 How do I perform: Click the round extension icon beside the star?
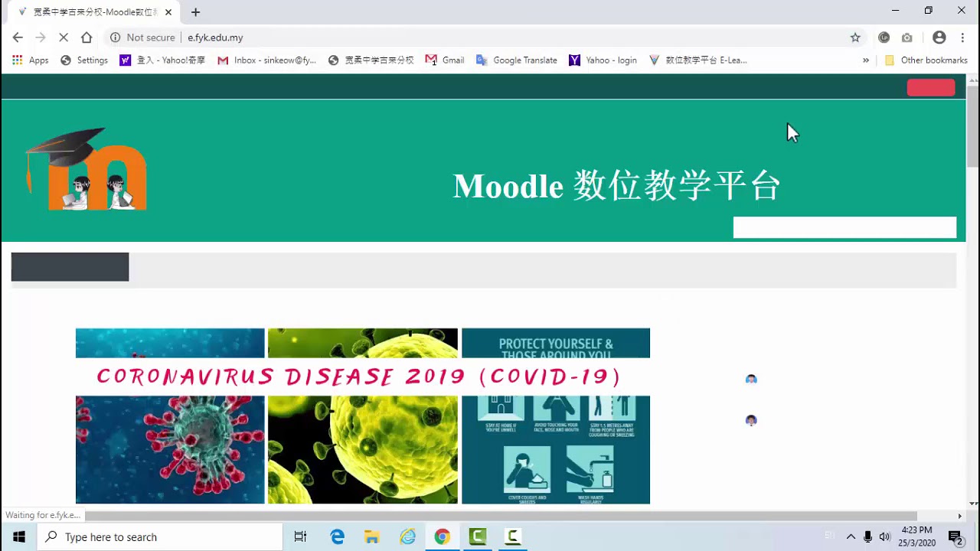pyautogui.click(x=884, y=37)
